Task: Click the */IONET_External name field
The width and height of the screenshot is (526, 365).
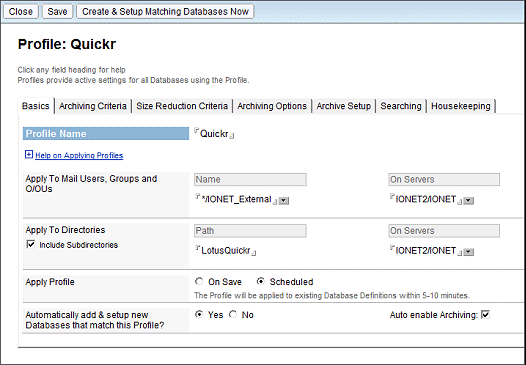Action: (236, 199)
